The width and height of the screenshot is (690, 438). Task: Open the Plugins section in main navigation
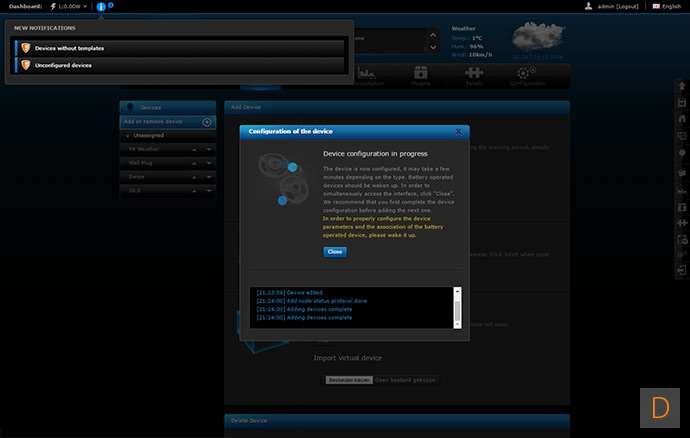click(x=421, y=76)
